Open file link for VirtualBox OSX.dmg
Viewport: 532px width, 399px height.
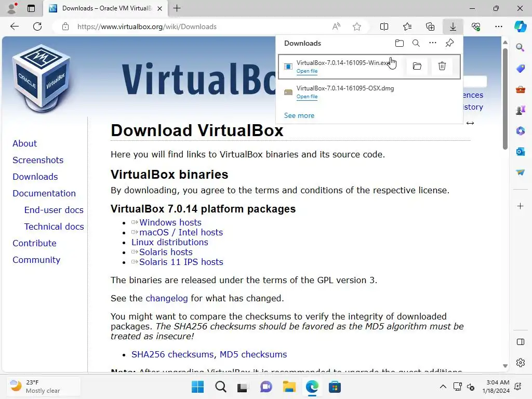307,96
